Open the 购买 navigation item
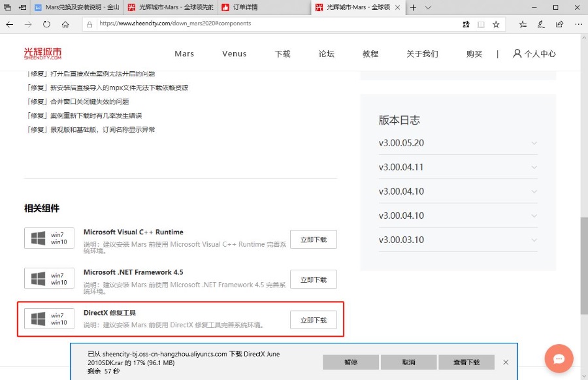The image size is (588, 380). click(x=474, y=54)
